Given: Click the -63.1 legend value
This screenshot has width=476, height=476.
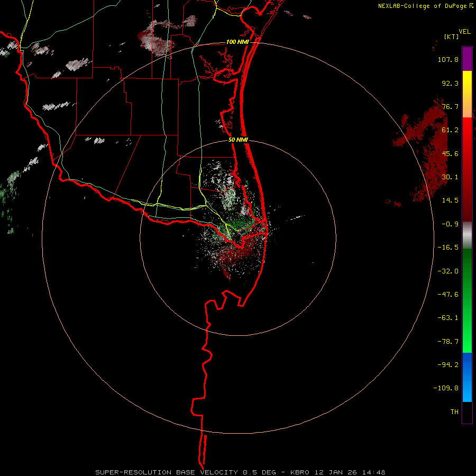Looking at the screenshot, I should click(448, 318).
